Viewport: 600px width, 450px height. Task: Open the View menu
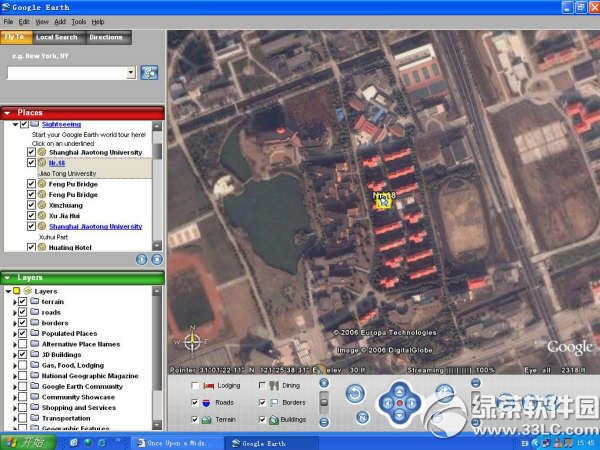42,22
